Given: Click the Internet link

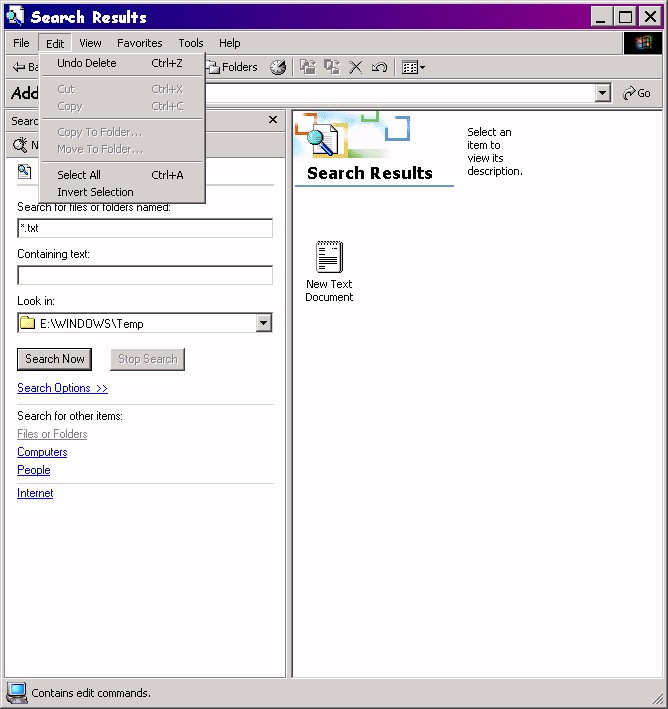Looking at the screenshot, I should tap(35, 493).
